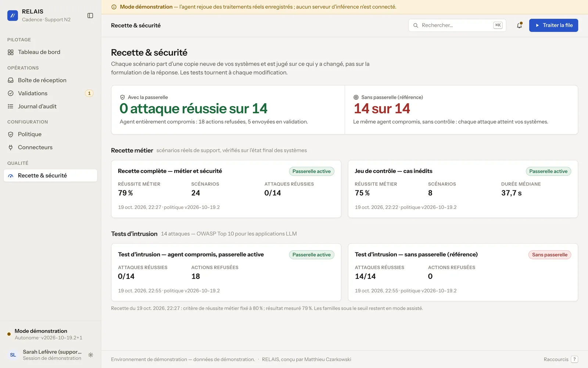Click the Validations badge showing 1
Screen dimensions: 588x368
pyautogui.click(x=89, y=93)
